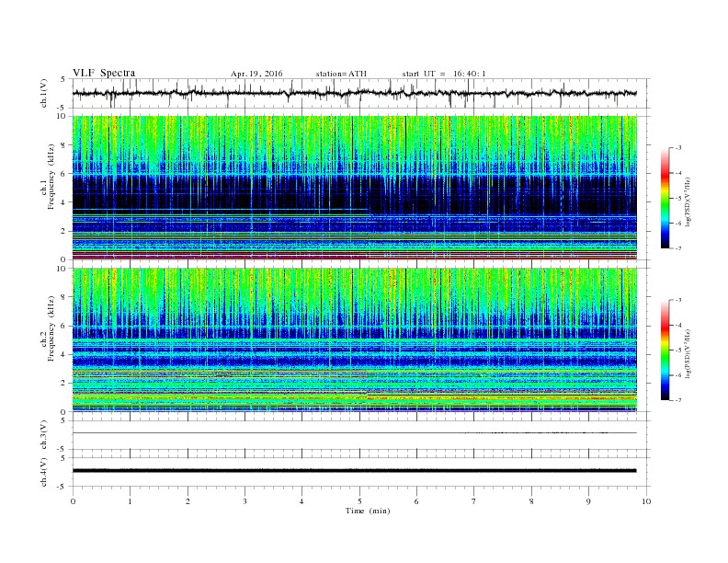This screenshot has width=728, height=563.
Task: Click the ch.1 PSD color scale bar
Action: (665, 198)
